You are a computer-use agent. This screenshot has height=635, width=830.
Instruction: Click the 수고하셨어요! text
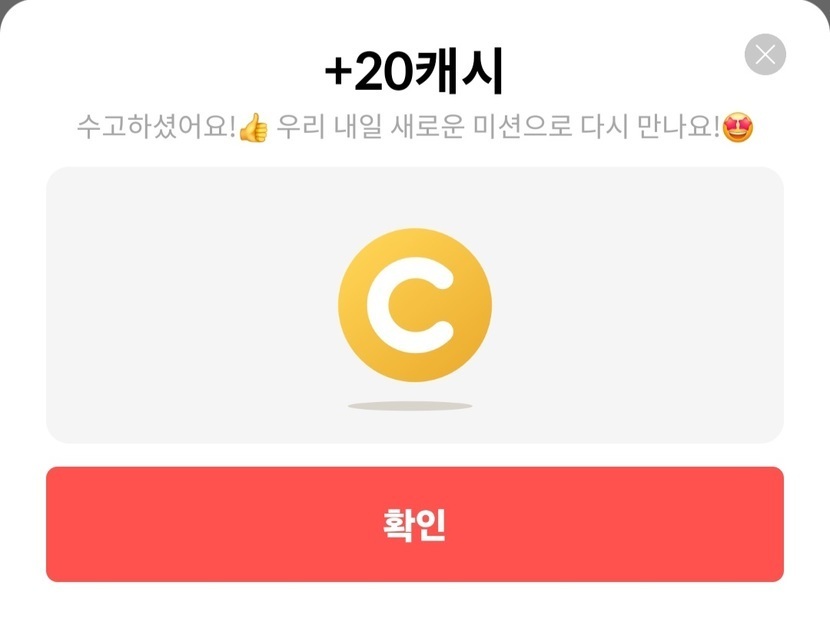point(157,127)
